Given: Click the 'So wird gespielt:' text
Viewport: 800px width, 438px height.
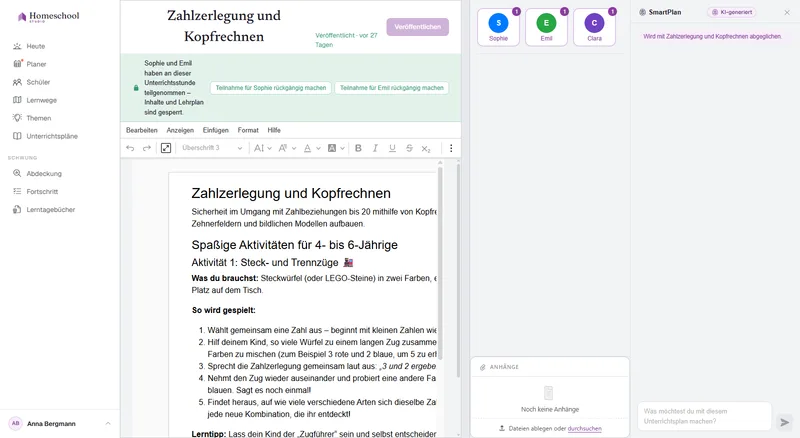Looking at the screenshot, I should point(223,310).
